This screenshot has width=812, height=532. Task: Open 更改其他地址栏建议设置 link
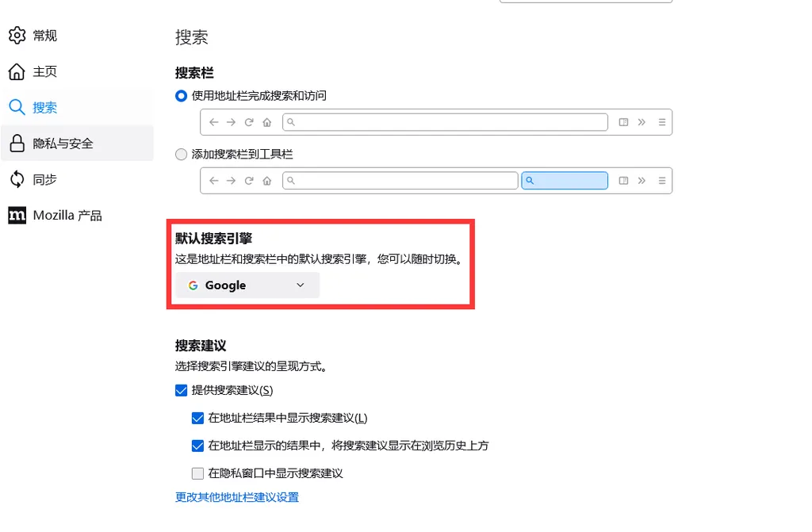(x=237, y=497)
